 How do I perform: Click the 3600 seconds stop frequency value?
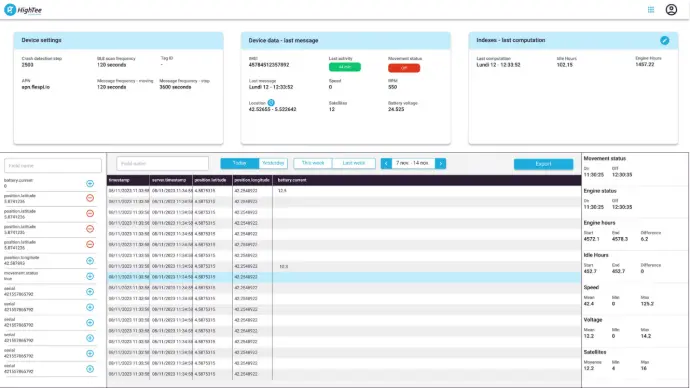coord(175,87)
